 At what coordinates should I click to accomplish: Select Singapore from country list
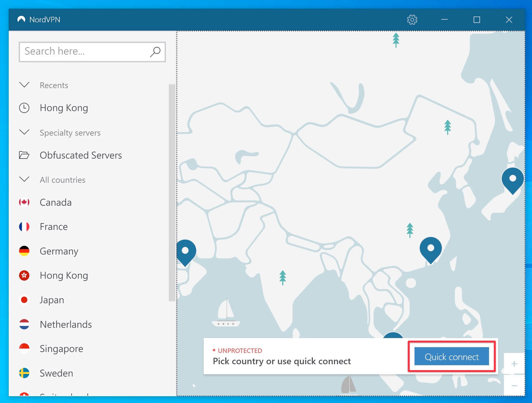coord(61,349)
